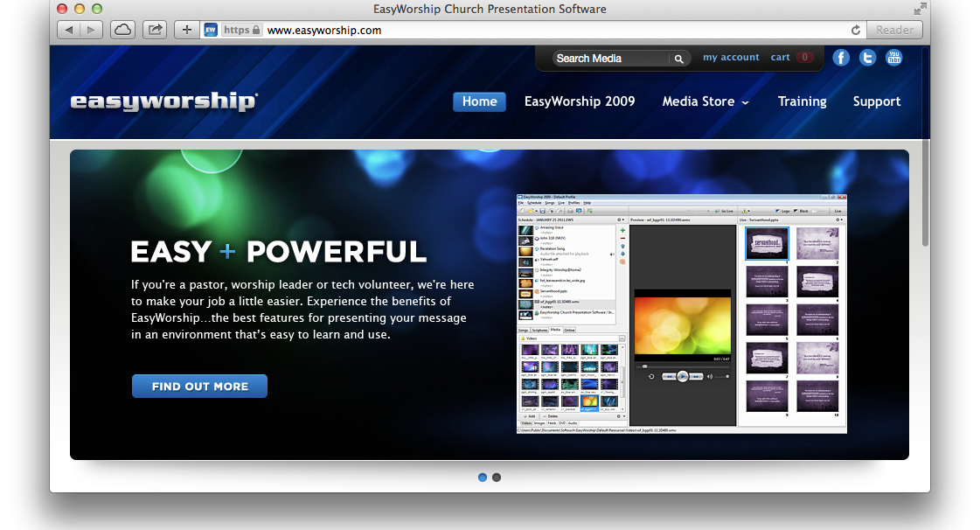Navigate to the Training page
The width and height of the screenshot is (980, 530).
[802, 101]
